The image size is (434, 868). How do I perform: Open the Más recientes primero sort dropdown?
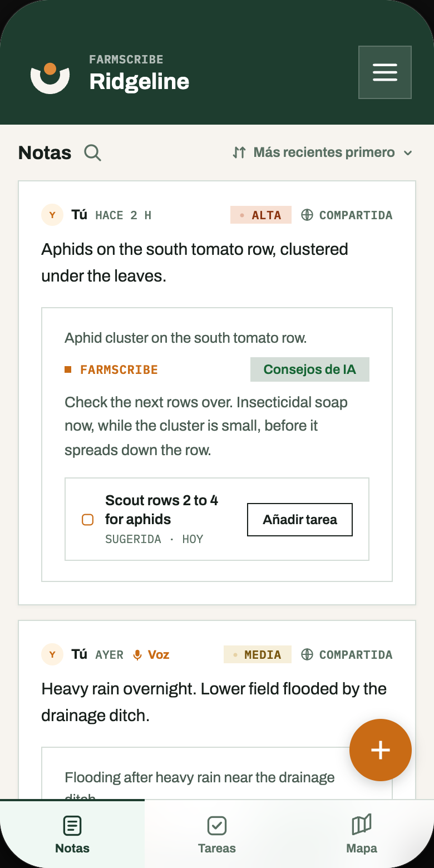pos(323,152)
